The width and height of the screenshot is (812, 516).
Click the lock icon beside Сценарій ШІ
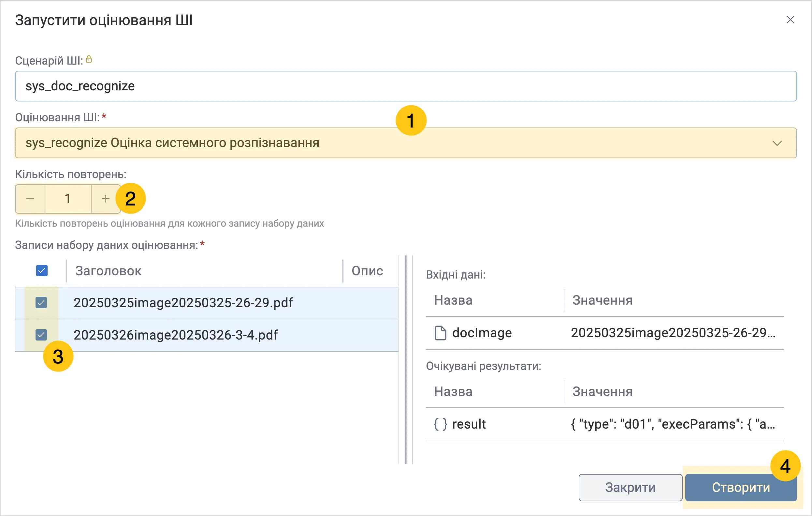point(89,59)
